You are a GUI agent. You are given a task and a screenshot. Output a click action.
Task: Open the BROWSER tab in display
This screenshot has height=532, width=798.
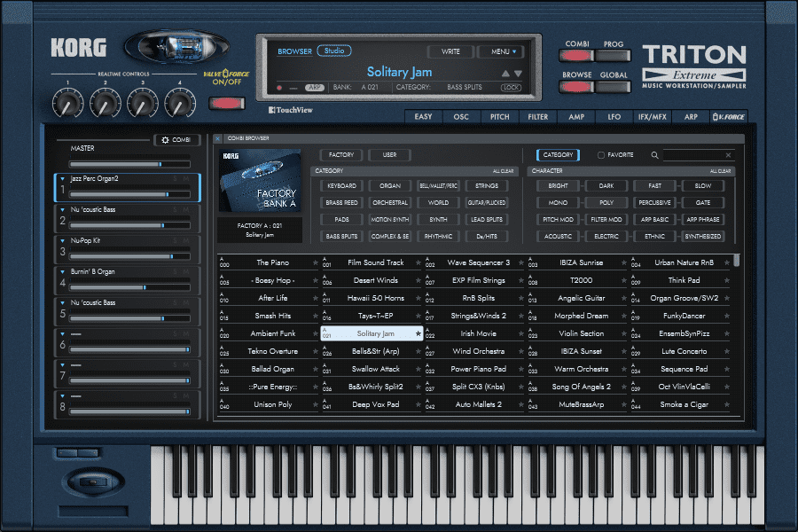click(x=294, y=51)
